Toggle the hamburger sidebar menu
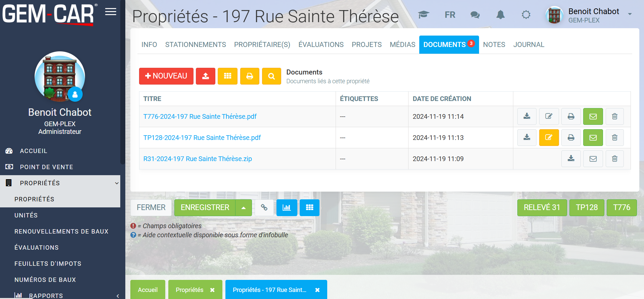Screen dimensions: 644x299 pyautogui.click(x=111, y=12)
